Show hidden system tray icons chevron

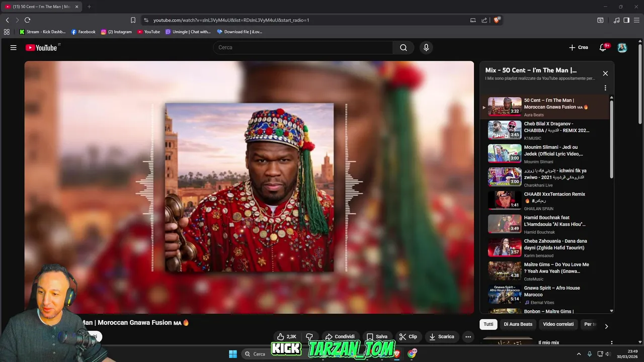coord(579,354)
